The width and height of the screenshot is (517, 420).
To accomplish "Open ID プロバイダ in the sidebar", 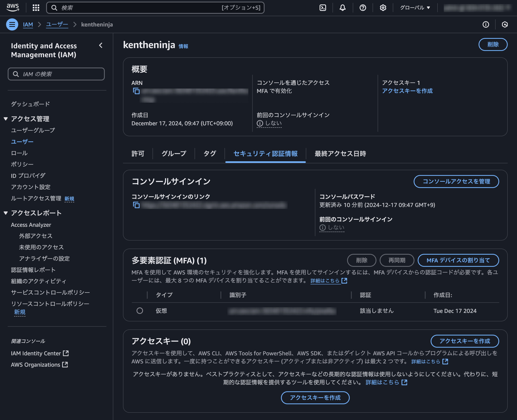I will [28, 176].
